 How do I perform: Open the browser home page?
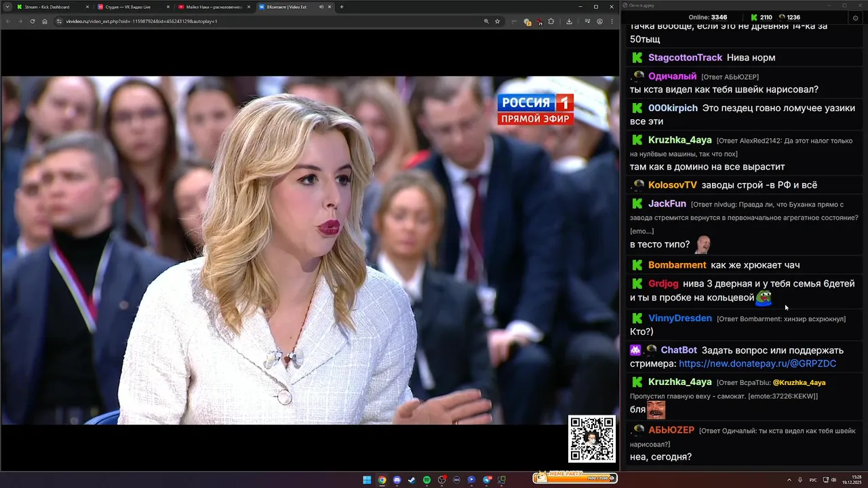[45, 21]
